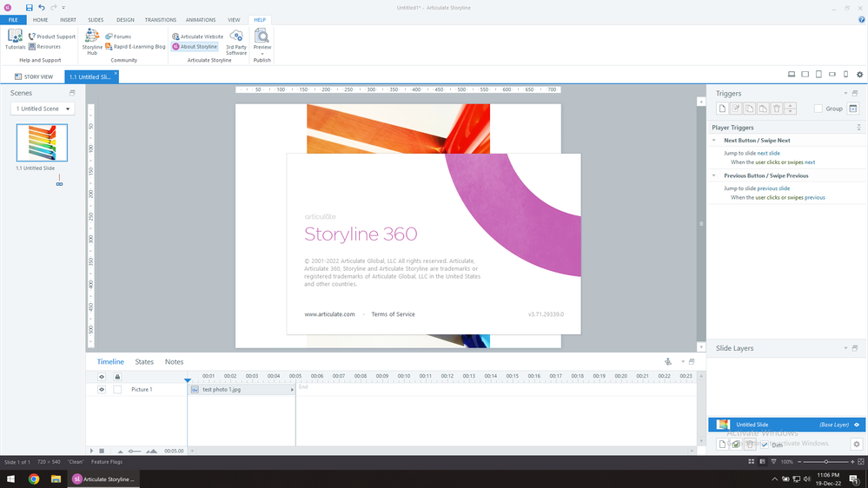868x488 pixels.
Task: Click the 'previous slide' trigger link
Action: pyautogui.click(x=773, y=188)
